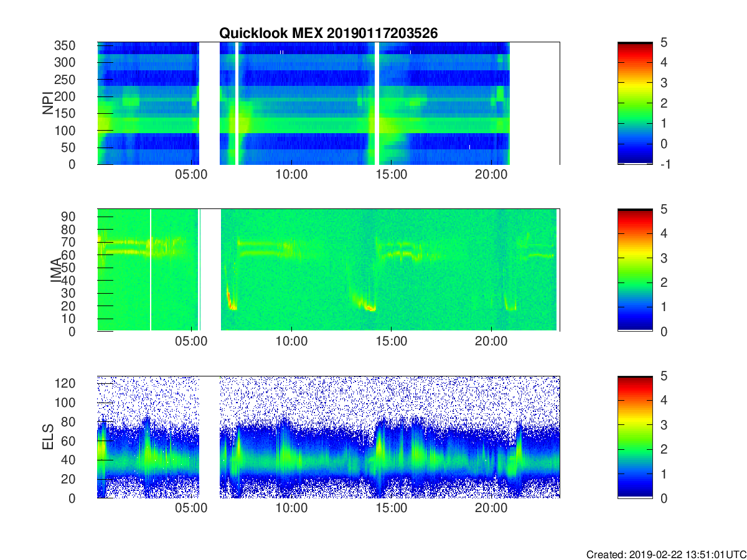This screenshot has height=560, width=747.
Task: Click the ELS y-axis label
Action: point(48,437)
